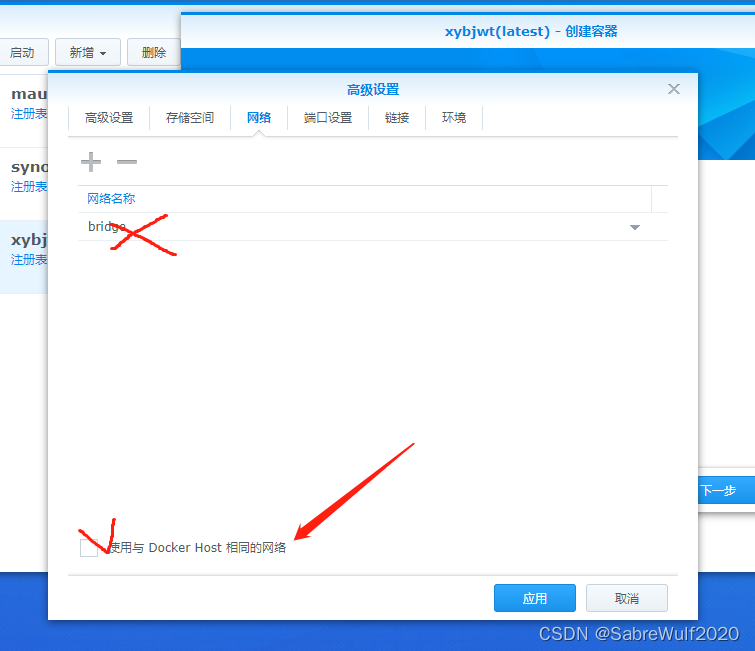Click 下一步 in the create container wizard
The height and width of the screenshot is (651, 755).
pyautogui.click(x=726, y=490)
